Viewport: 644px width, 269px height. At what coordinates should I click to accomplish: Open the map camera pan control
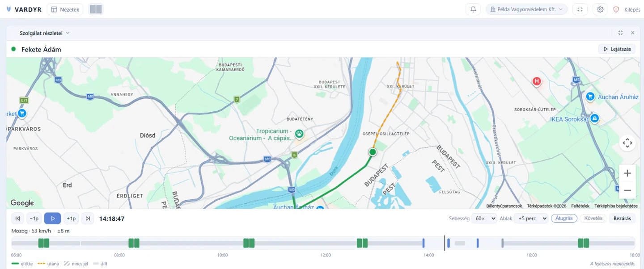pos(627,143)
